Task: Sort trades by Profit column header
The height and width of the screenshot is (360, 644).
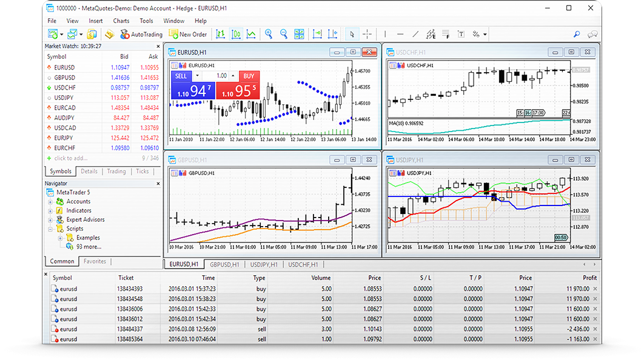Action: [x=589, y=278]
